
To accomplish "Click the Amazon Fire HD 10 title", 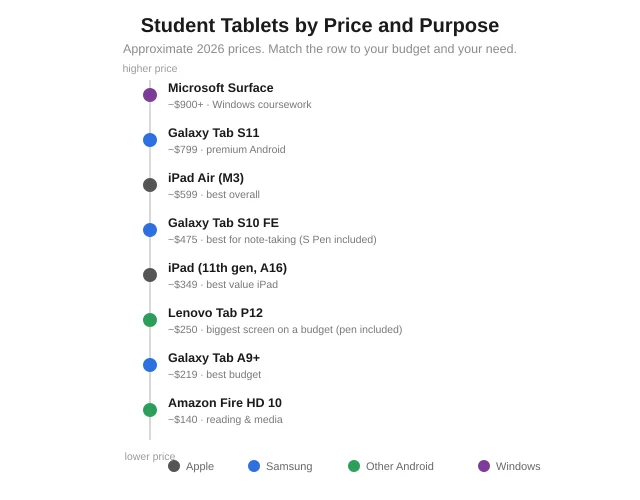I will click(225, 403).
